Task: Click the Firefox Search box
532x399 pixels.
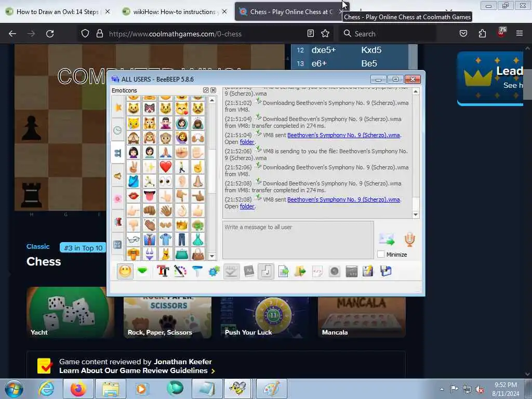Action: coord(388,34)
